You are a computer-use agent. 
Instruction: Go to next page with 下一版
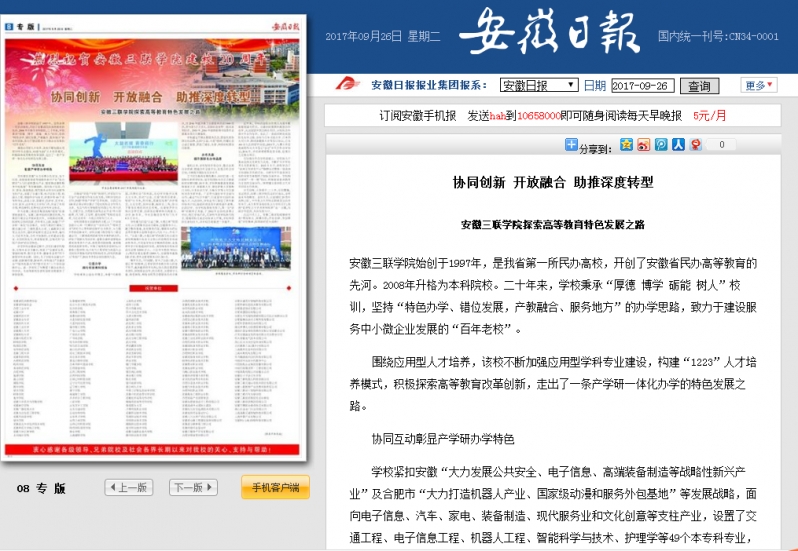click(x=192, y=488)
